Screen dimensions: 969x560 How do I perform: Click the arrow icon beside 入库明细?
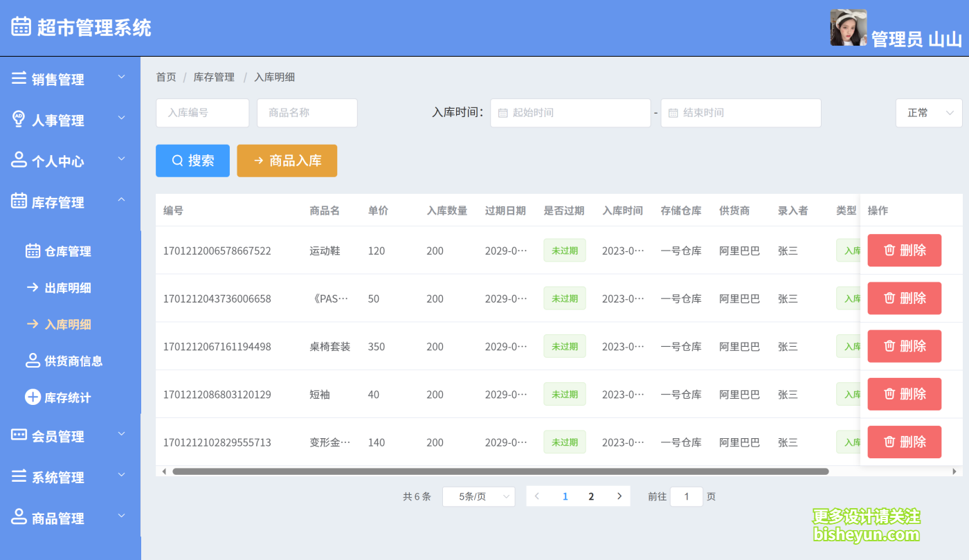(33, 324)
